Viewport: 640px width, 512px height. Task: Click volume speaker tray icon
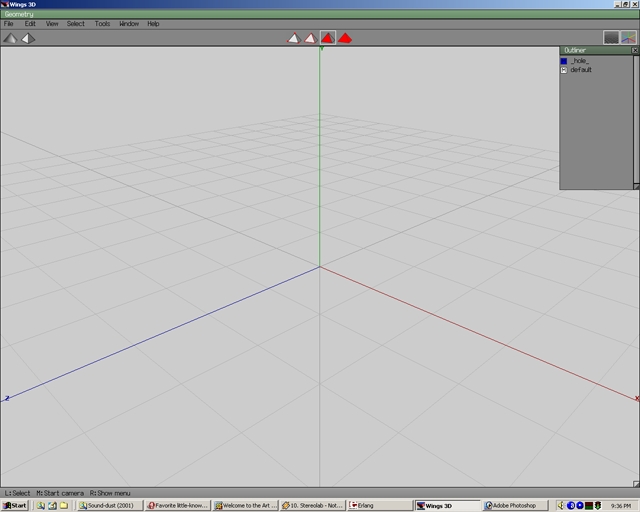pyautogui.click(x=561, y=505)
